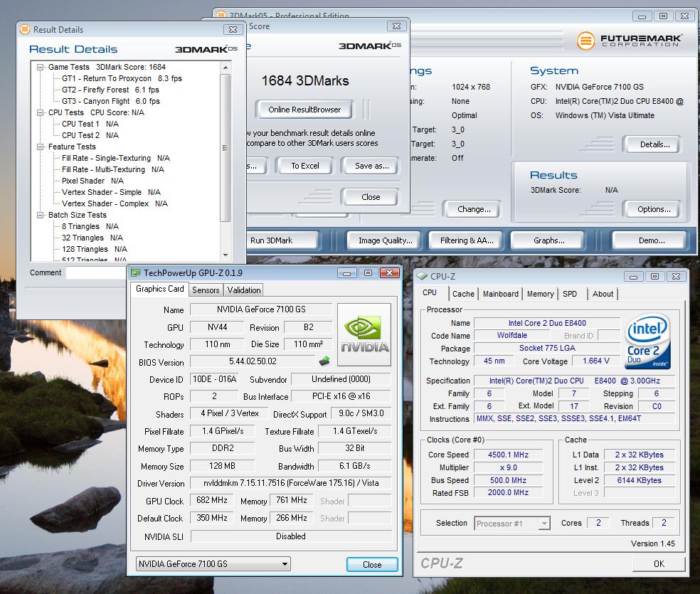700x594 pixels.
Task: Select the GT1 - Return To Proxycon row
Action: pos(122,78)
